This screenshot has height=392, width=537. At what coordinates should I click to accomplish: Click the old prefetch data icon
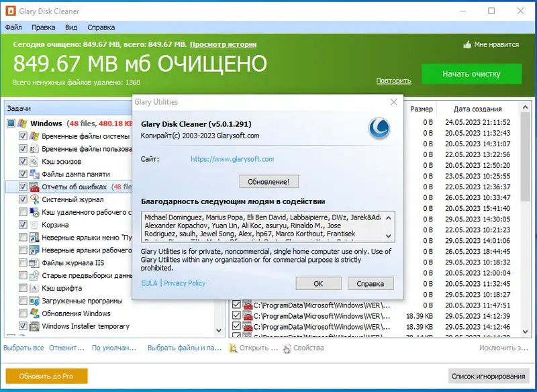34,275
